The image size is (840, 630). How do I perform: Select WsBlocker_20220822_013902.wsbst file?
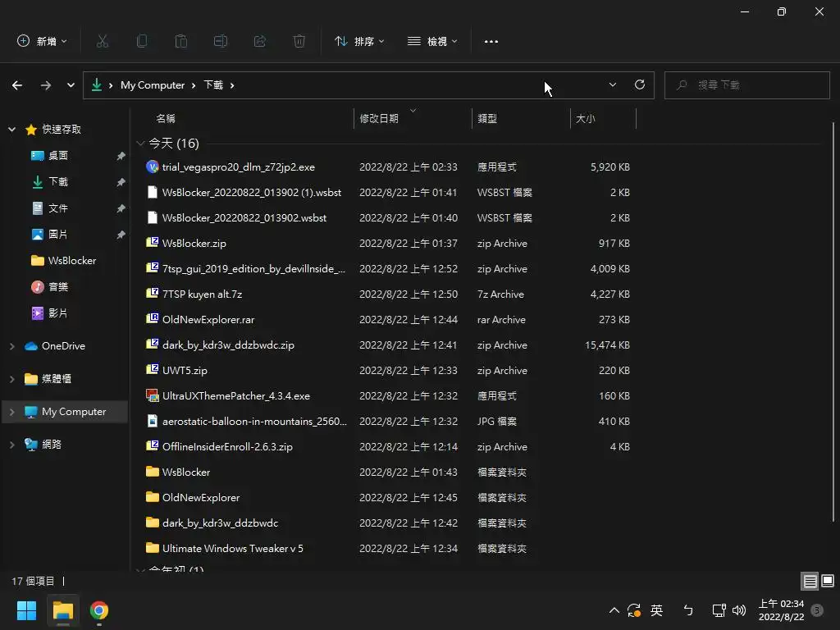coord(244,218)
